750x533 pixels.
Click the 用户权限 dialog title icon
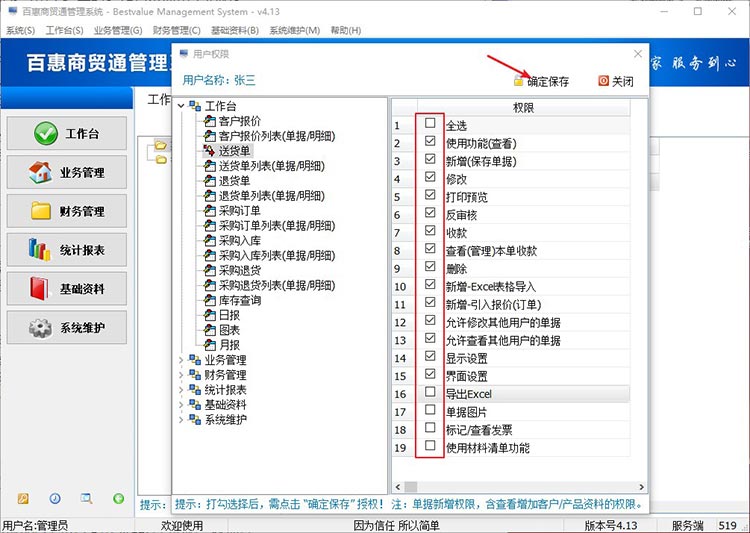click(184, 54)
